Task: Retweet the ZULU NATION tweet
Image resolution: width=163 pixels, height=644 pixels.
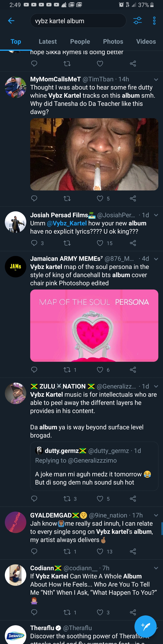Action: pyautogui.click(x=67, y=499)
